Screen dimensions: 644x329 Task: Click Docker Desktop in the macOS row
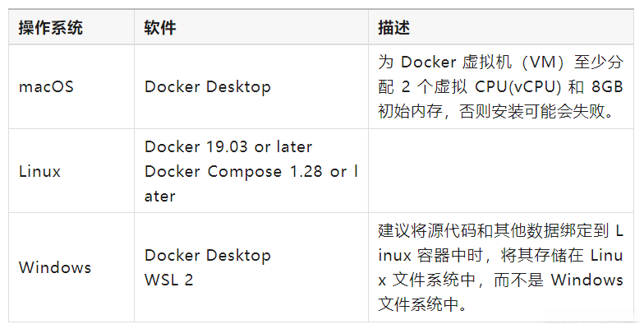[x=207, y=86]
